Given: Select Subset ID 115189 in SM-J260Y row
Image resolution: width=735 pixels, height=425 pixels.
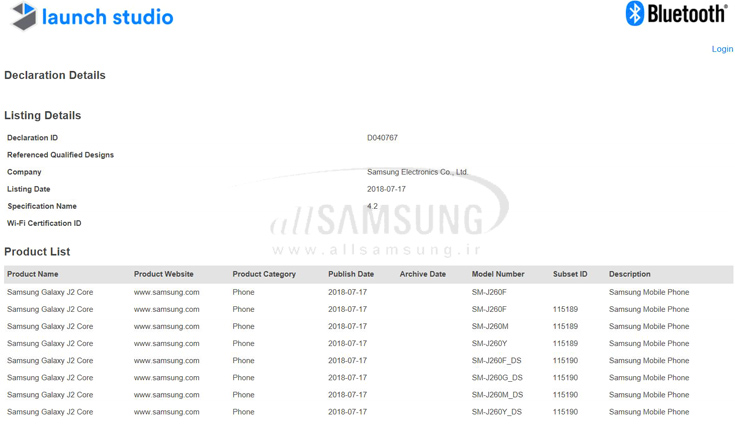Looking at the screenshot, I should [565, 343].
